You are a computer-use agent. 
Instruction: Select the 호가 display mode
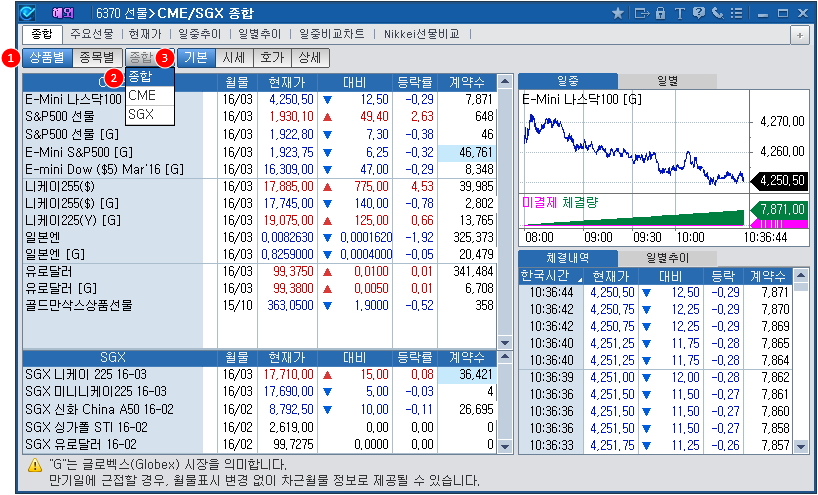click(272, 57)
